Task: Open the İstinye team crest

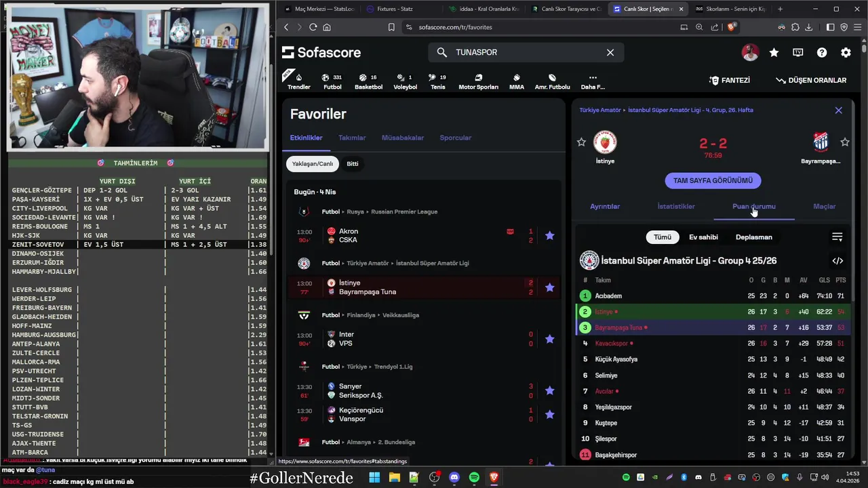Action: point(605,142)
